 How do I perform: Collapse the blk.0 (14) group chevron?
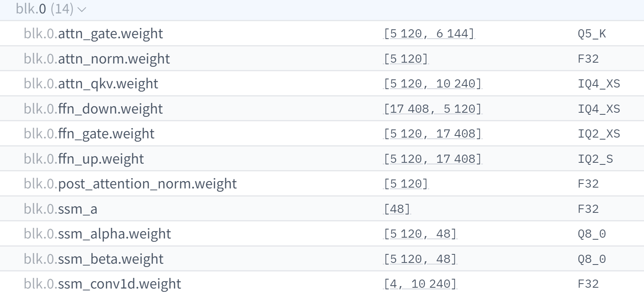point(82,9)
